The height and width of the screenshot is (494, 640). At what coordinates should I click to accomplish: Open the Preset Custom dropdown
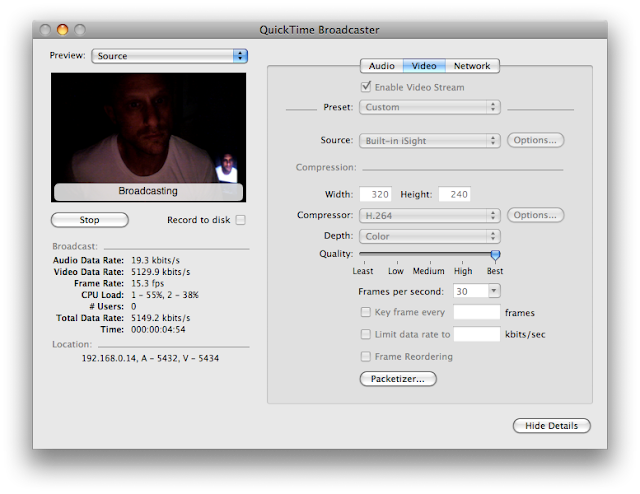pyautogui.click(x=430, y=107)
